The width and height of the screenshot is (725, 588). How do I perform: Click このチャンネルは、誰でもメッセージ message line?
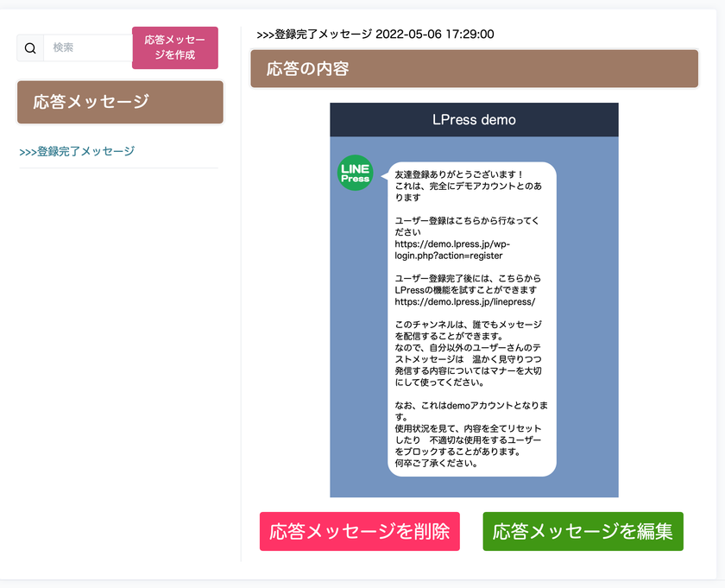pos(468,325)
